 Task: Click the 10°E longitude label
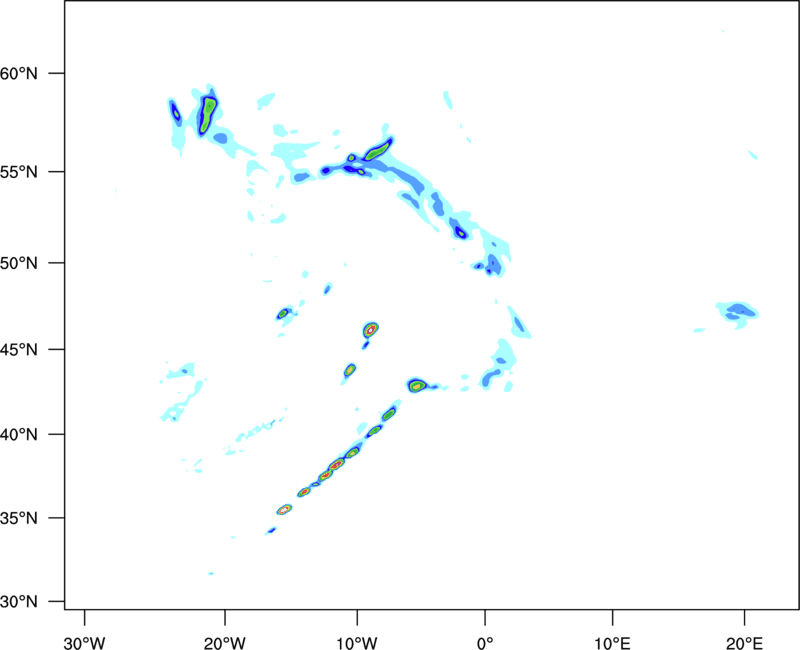[x=612, y=643]
